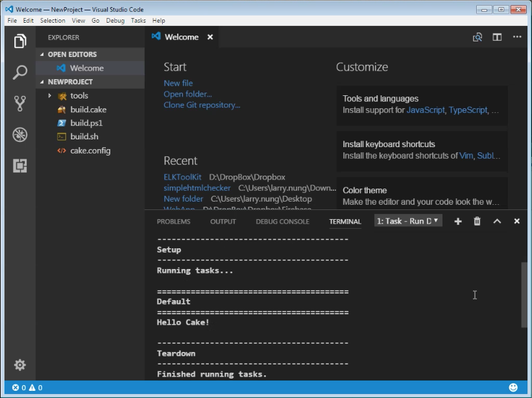
Task: Click the VS Code logo in title bar
Action: [x=9, y=9]
